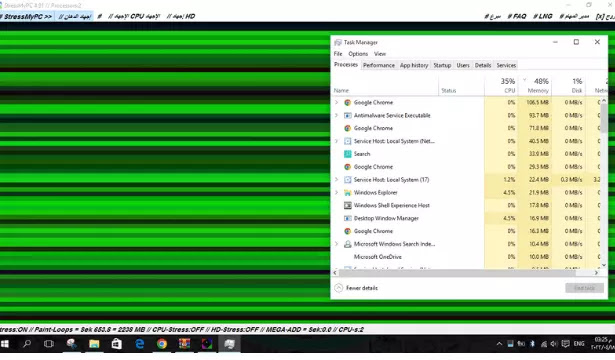615x360 pixels.
Task: Open Task View on the taskbar
Action: point(49,344)
